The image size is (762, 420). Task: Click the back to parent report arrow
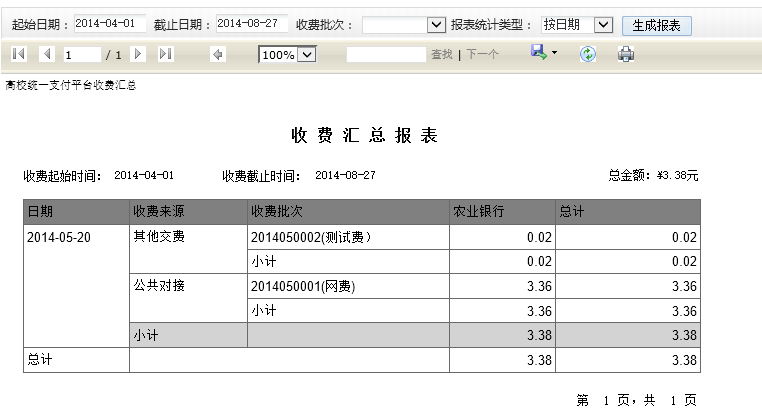coord(217,54)
